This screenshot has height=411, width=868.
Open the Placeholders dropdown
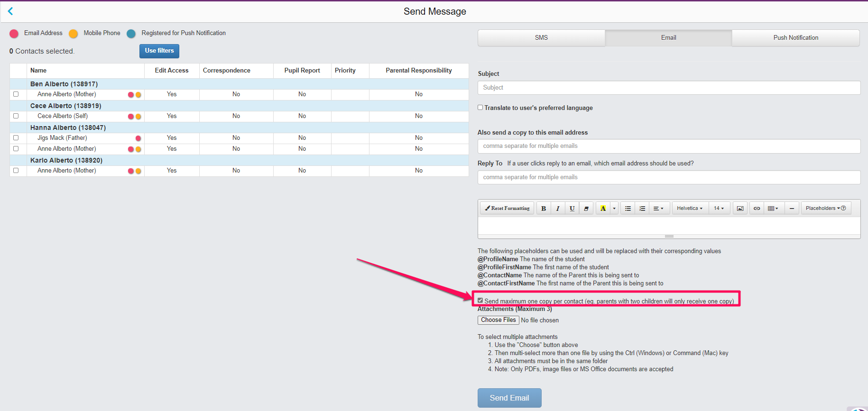pyautogui.click(x=825, y=209)
